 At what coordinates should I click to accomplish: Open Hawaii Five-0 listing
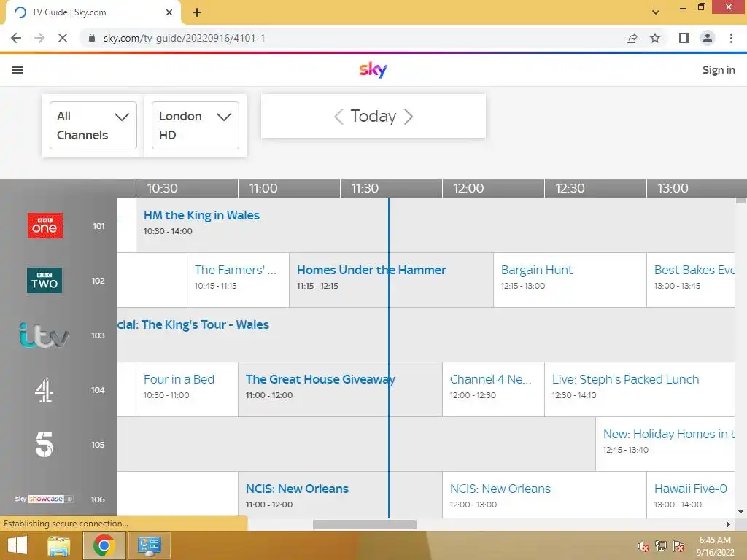tap(691, 495)
